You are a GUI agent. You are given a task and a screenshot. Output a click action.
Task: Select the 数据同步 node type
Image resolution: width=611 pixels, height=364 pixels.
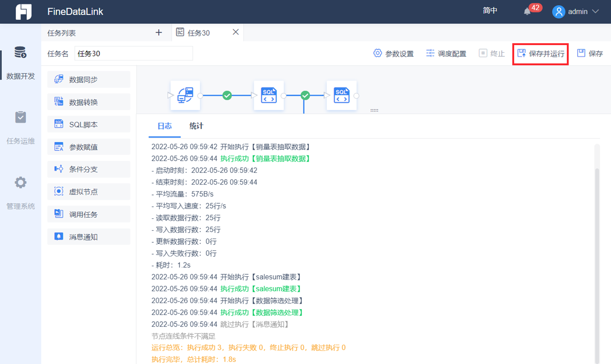click(x=89, y=79)
